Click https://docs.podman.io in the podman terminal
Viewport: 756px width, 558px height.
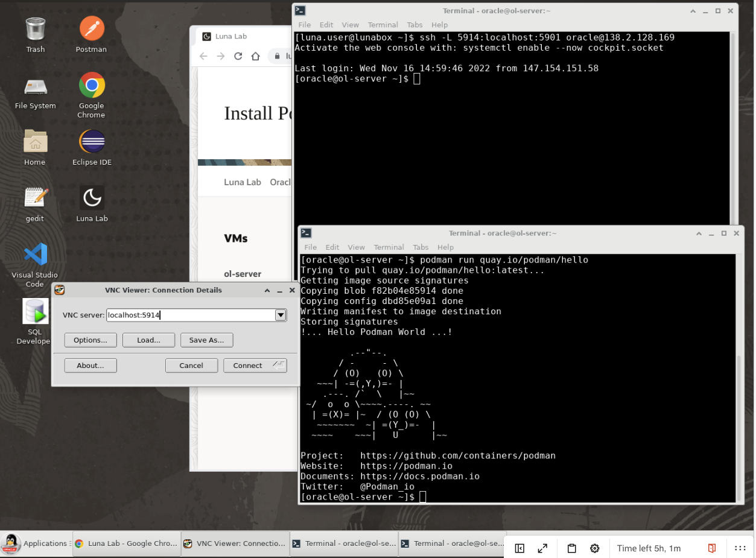click(x=420, y=477)
